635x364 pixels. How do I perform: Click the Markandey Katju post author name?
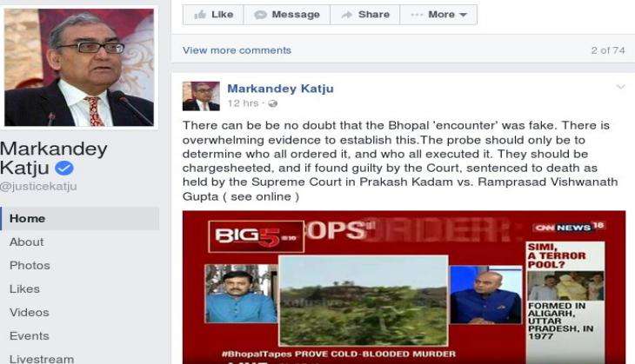[x=280, y=88]
